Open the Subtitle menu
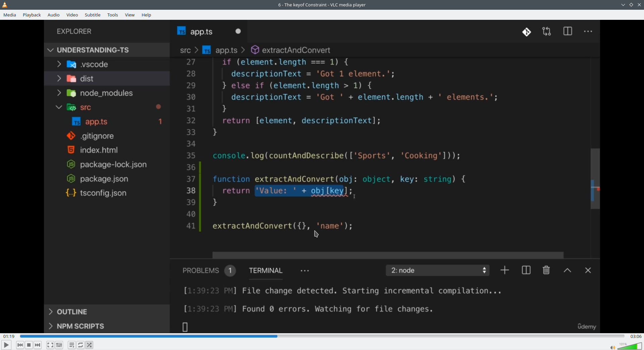644x350 pixels. [x=93, y=15]
